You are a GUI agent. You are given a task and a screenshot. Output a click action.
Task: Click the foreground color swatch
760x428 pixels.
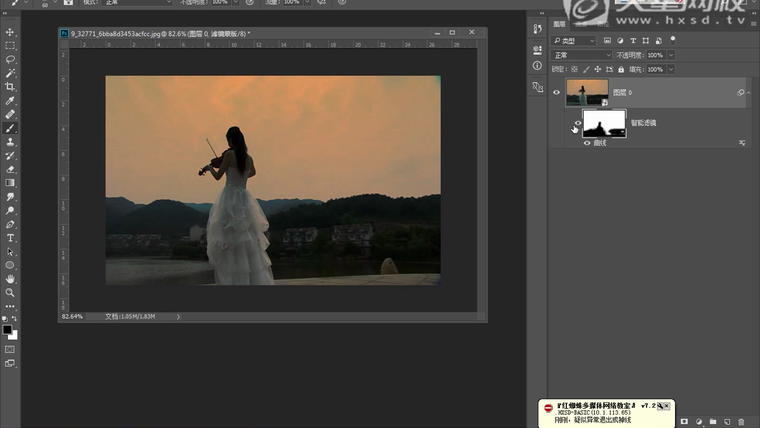(x=7, y=329)
